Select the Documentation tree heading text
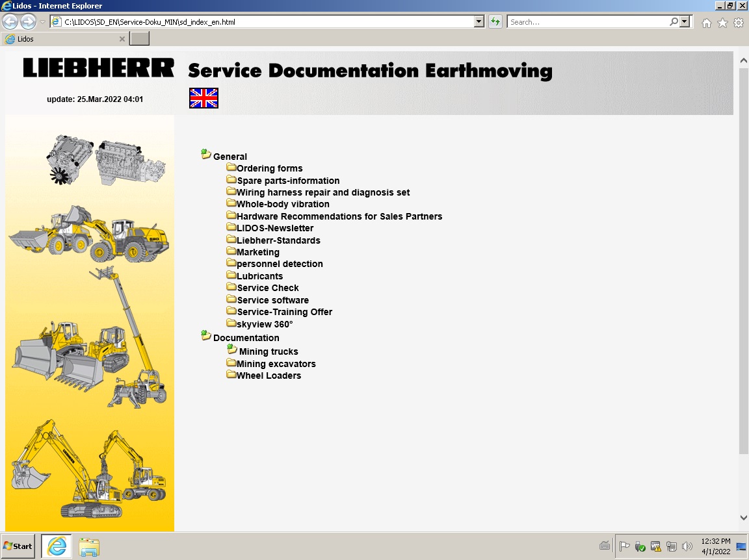 tap(246, 338)
